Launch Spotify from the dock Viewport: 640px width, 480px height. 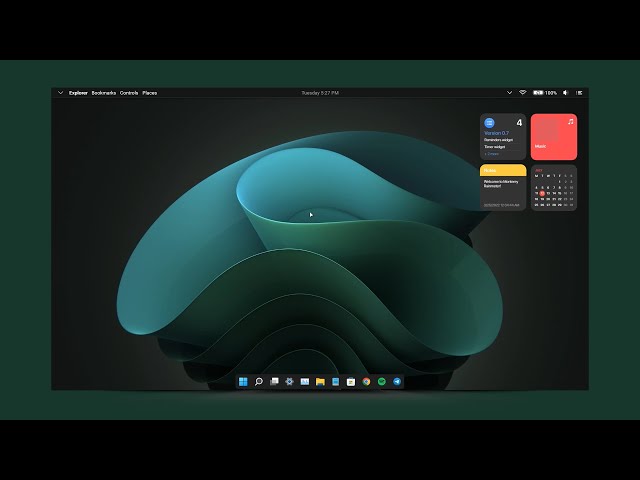(382, 382)
